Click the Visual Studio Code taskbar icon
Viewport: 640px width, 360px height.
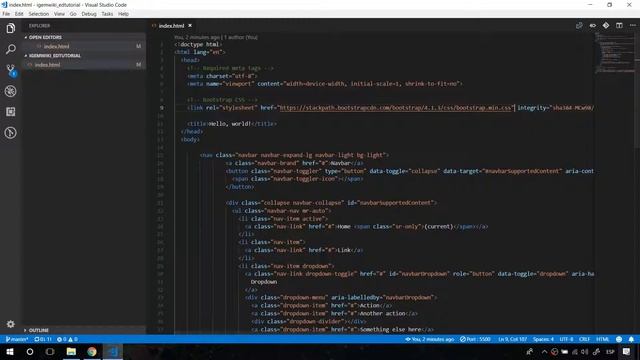tap(113, 351)
